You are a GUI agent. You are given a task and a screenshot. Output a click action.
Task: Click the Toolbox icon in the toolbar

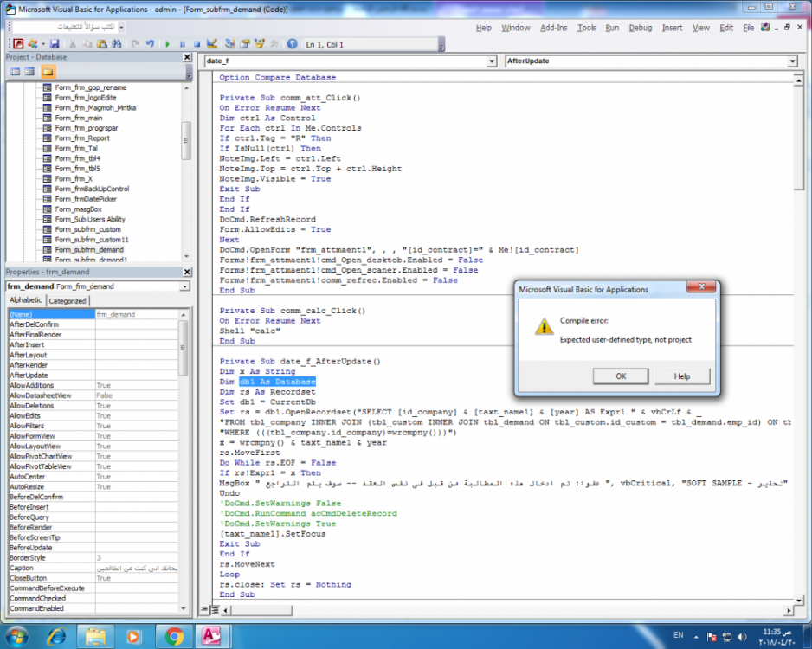(274, 44)
